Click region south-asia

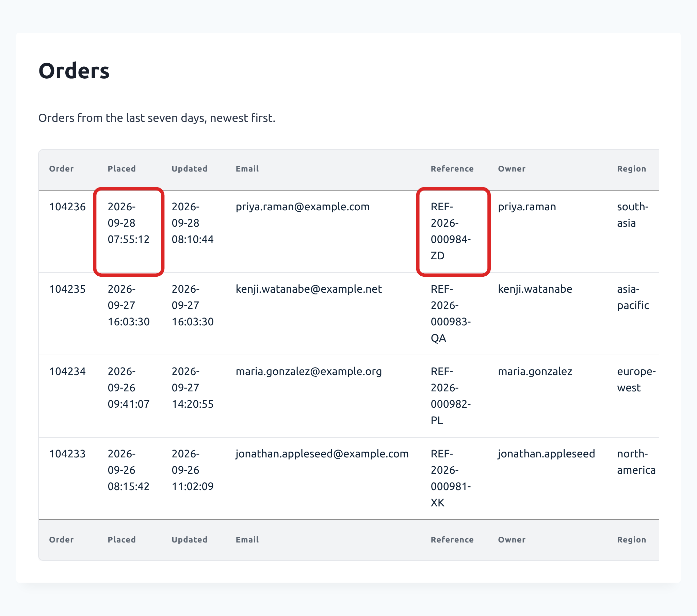[633, 215]
